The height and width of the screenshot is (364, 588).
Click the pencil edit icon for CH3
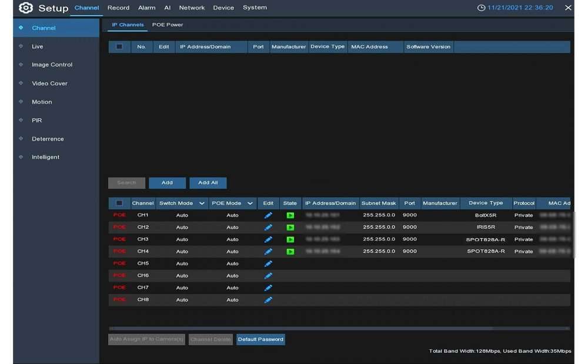(268, 239)
